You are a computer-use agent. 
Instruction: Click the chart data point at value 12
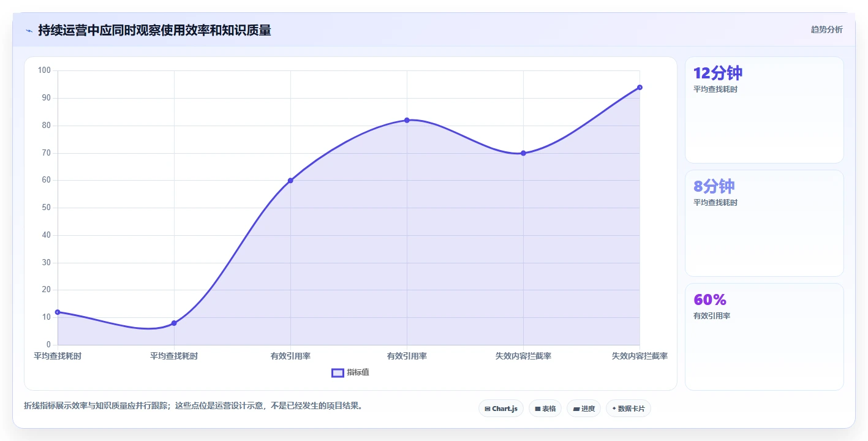tap(58, 312)
